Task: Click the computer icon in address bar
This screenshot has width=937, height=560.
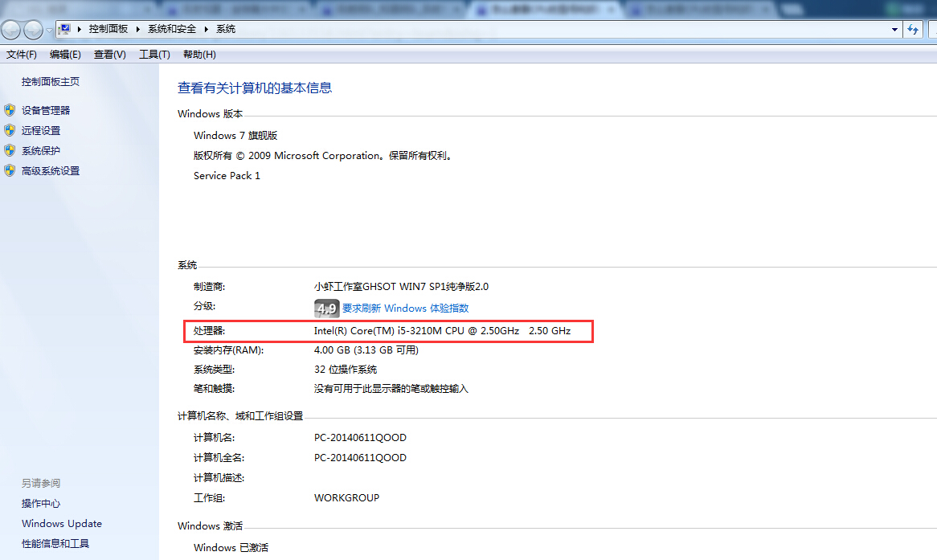Action: (64, 29)
